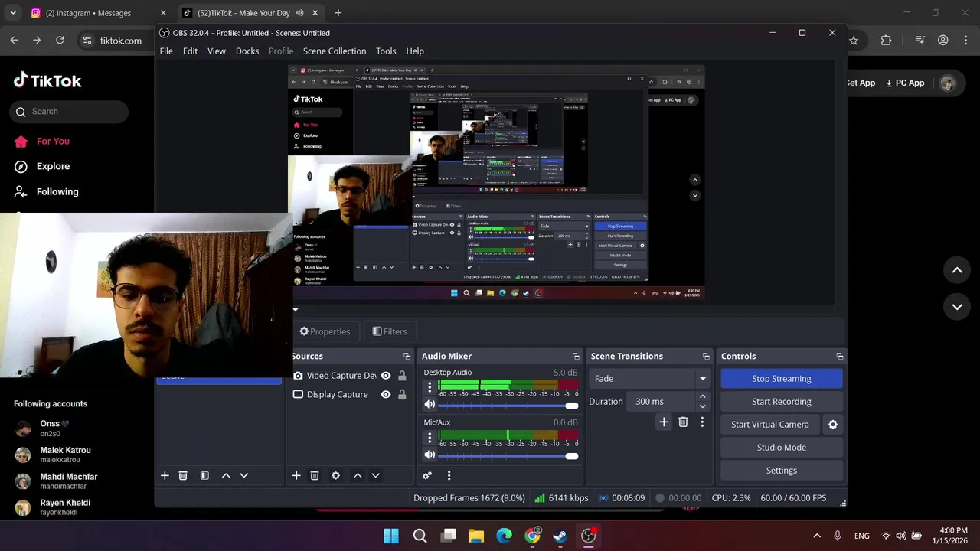The height and width of the screenshot is (551, 980).
Task: Open Steam from the taskbar
Action: coord(560,536)
